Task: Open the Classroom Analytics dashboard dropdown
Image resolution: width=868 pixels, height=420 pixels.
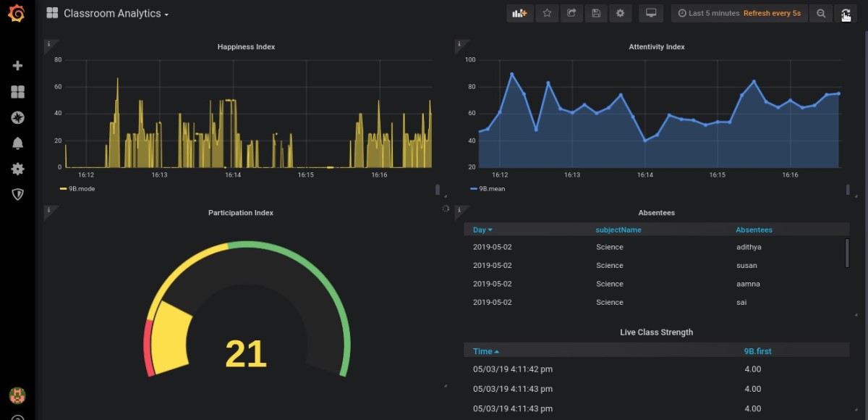Action: [x=116, y=14]
